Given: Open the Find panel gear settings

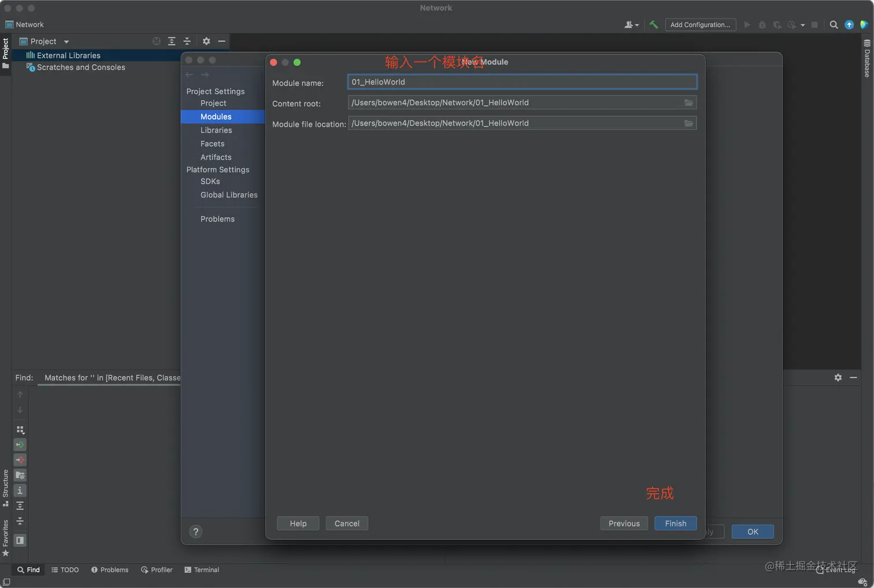Looking at the screenshot, I should (x=838, y=378).
